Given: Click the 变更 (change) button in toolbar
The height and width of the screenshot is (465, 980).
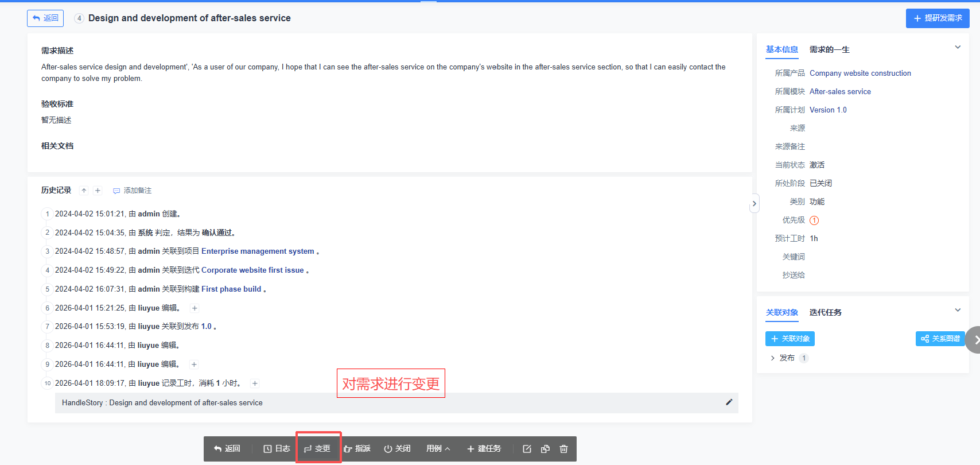Looking at the screenshot, I should coord(317,449).
